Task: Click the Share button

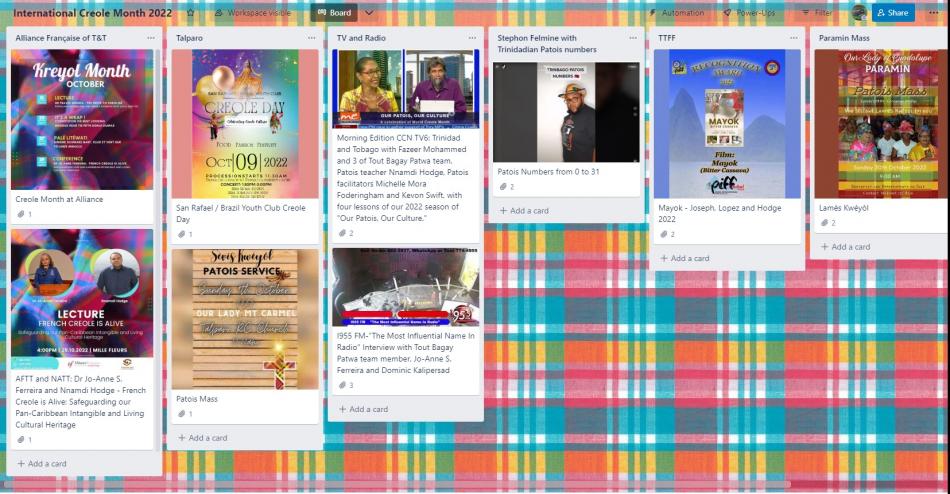Action: click(893, 12)
